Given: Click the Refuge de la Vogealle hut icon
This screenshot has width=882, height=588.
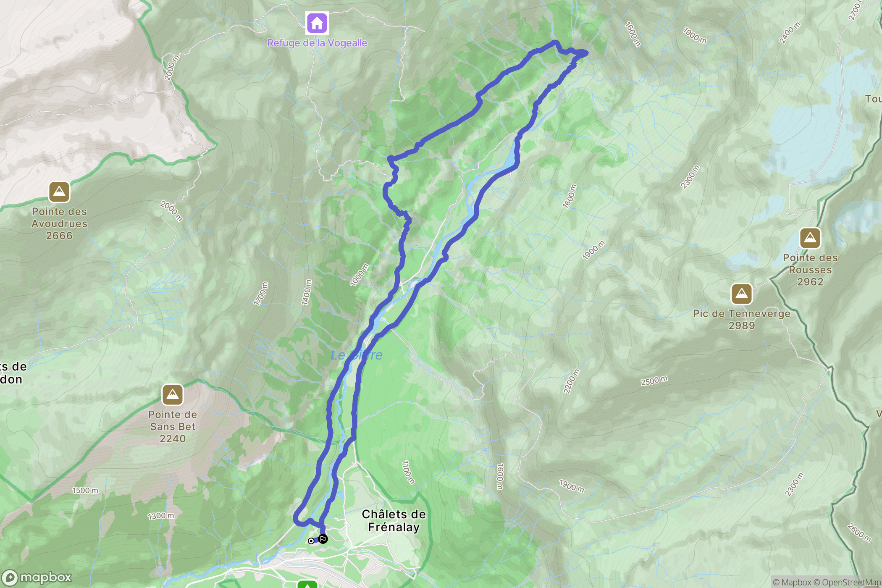Looking at the screenshot, I should 317,23.
